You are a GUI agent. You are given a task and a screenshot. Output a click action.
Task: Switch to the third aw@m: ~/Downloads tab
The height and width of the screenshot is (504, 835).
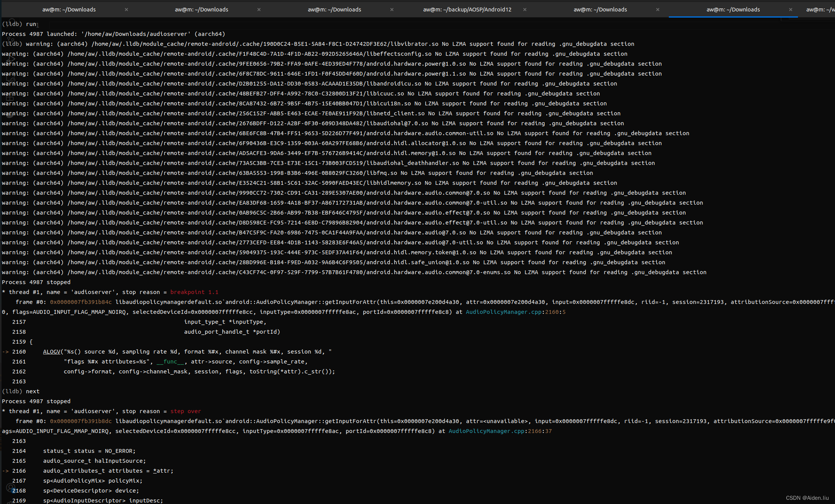point(335,10)
